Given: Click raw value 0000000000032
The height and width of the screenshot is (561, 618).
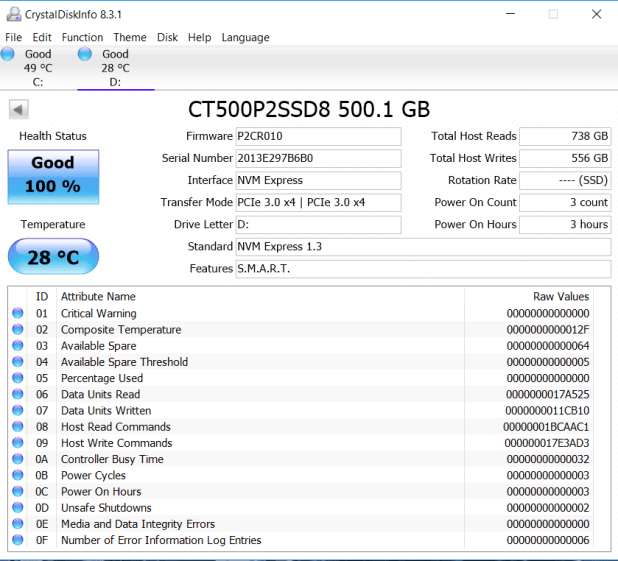Looking at the screenshot, I should point(548,458).
